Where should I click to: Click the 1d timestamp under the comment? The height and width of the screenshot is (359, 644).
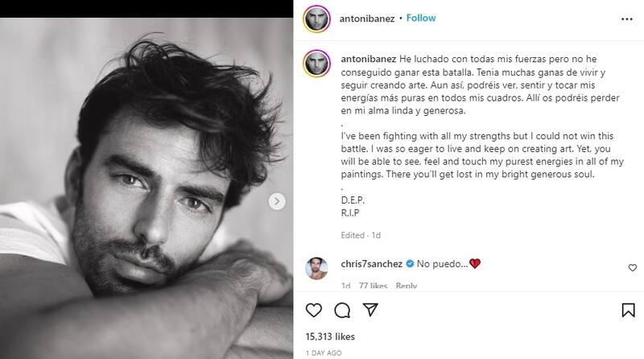[x=345, y=285]
